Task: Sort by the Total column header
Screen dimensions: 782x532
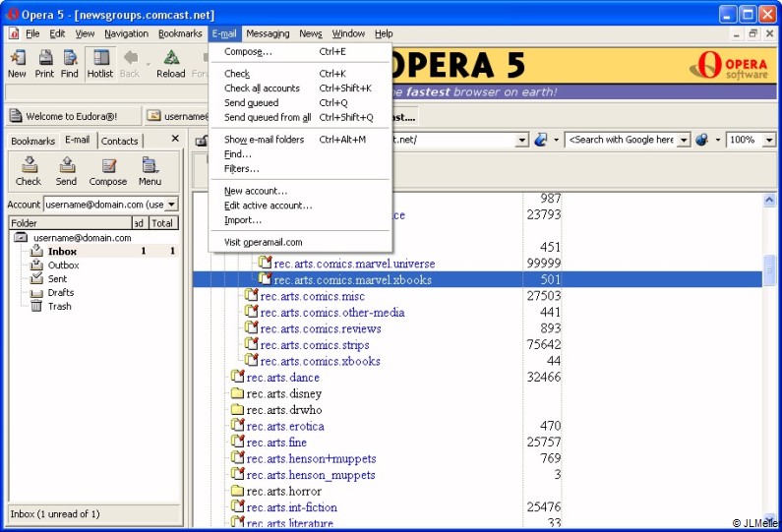Action: pyautogui.click(x=163, y=223)
